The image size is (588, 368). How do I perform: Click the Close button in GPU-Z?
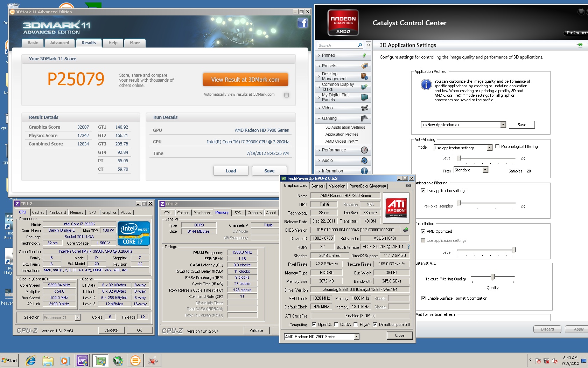point(400,335)
